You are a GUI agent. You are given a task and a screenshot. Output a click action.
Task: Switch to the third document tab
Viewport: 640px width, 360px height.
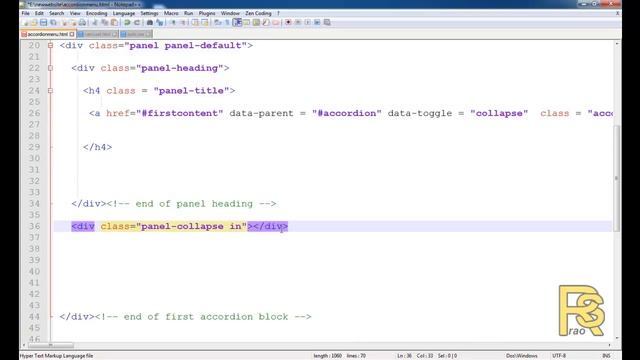(x=136, y=34)
